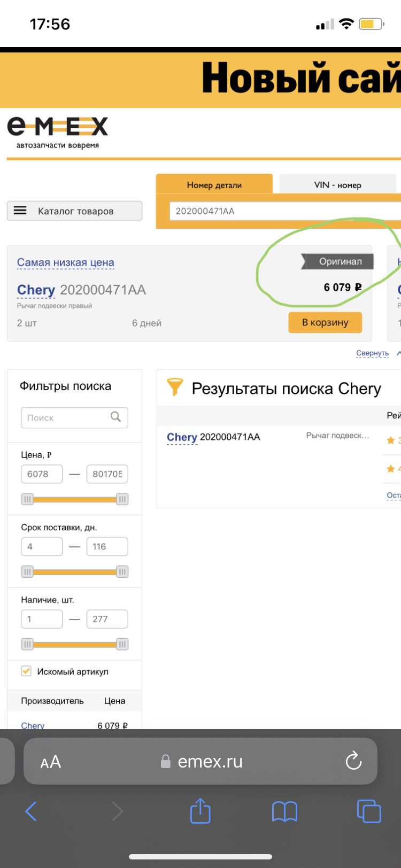Switch to the VIN - номер tab
Viewport: 401px width, 868px height.
point(337,184)
